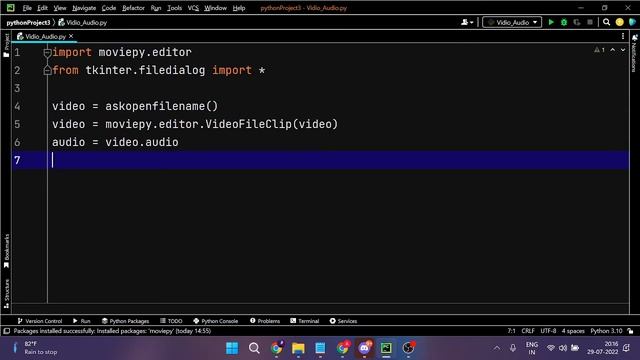
Task: Open Search Everywhere magnifier icon
Action: pos(607,22)
